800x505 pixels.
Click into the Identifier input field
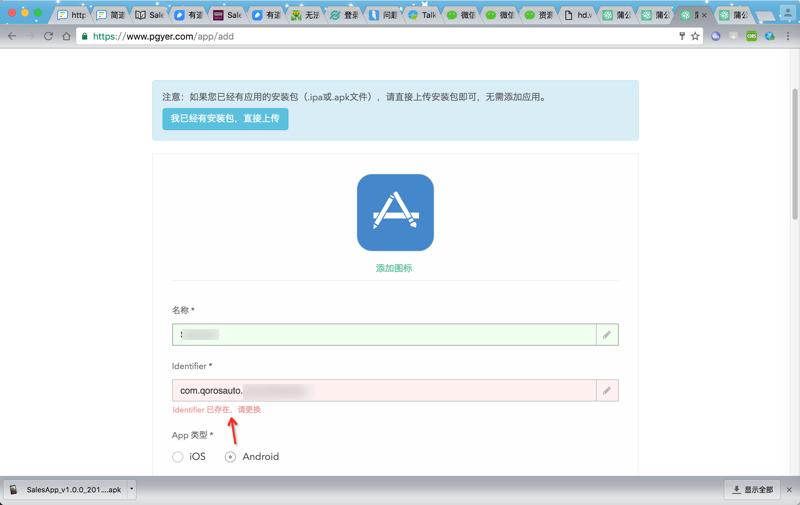point(384,391)
